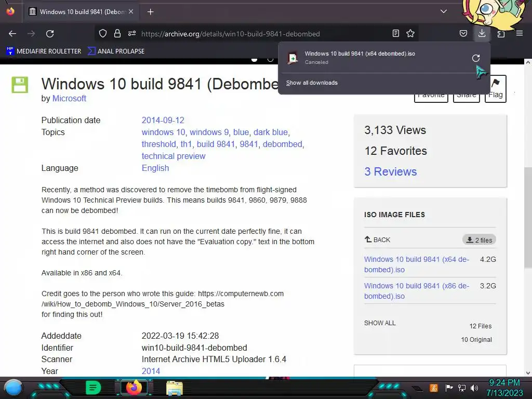Open publication date 2014-09-12 link
This screenshot has width=532, height=399.
pos(163,120)
